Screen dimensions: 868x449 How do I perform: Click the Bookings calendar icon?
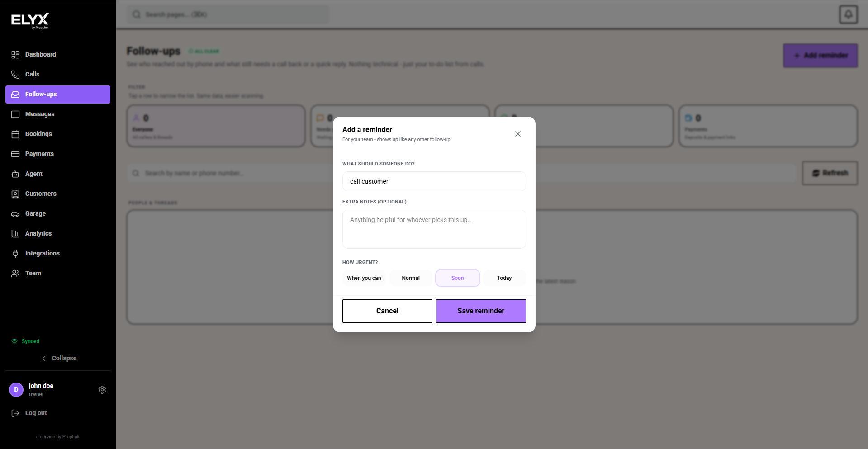[15, 134]
